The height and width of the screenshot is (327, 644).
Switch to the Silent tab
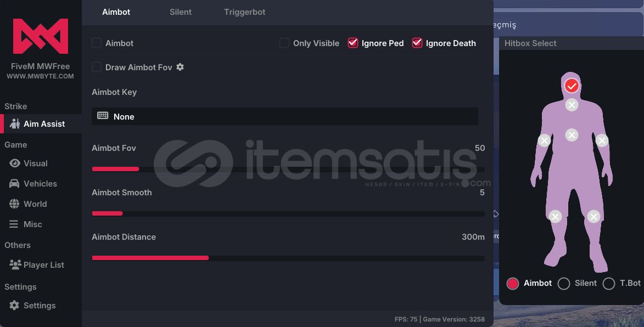(x=181, y=12)
